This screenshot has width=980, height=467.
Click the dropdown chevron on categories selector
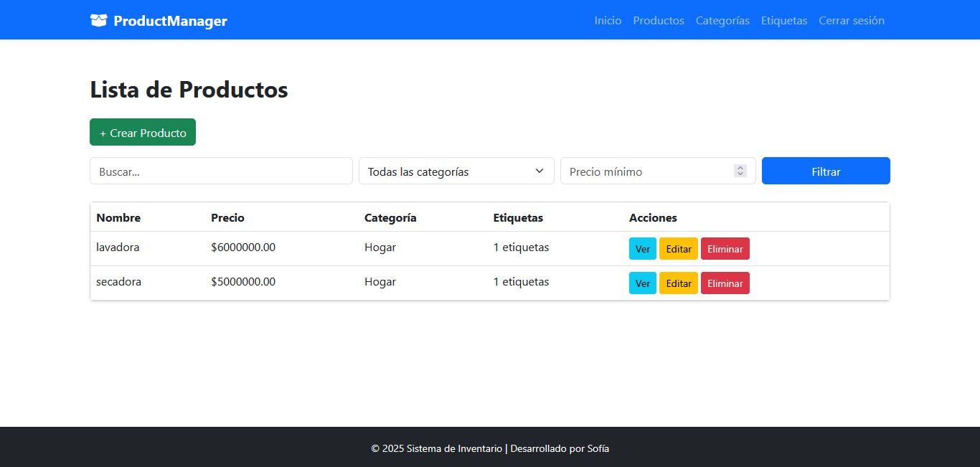tap(539, 171)
